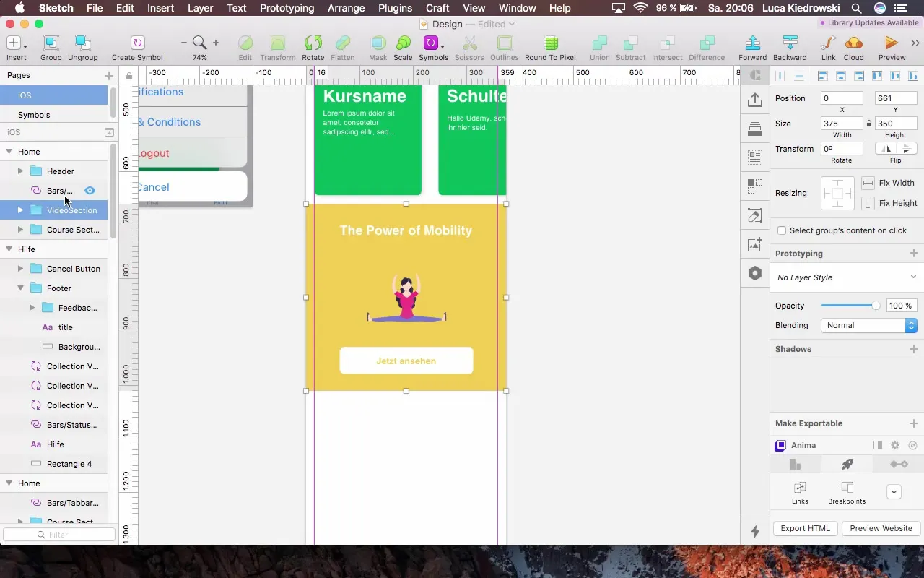Adjust the Opacity slider
Viewport: 924px width, 578px height.
[x=850, y=306]
